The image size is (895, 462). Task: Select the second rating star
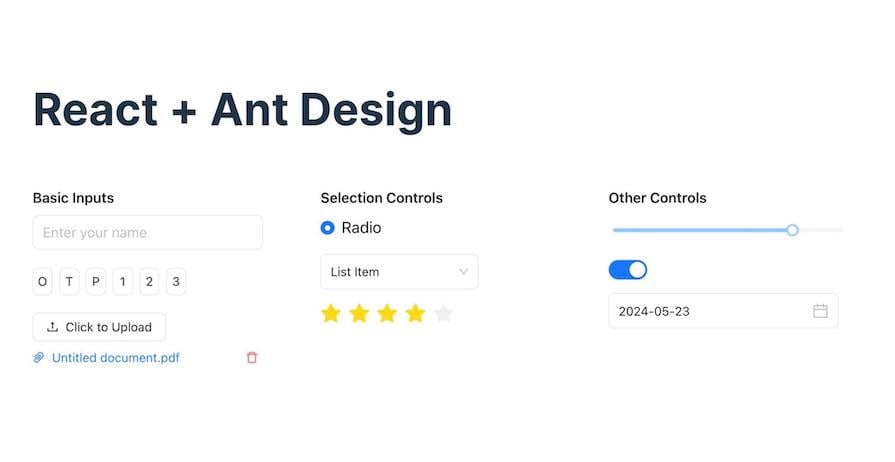[x=359, y=313]
